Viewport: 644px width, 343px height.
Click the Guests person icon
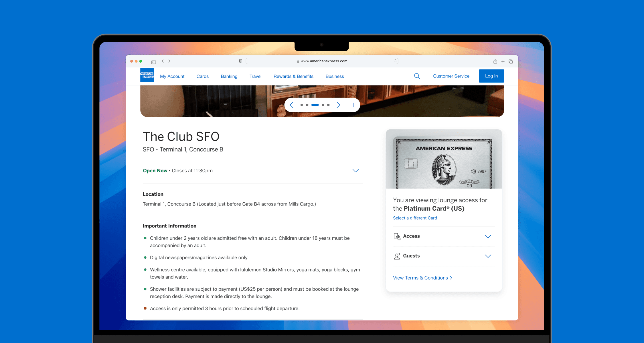[397, 256]
